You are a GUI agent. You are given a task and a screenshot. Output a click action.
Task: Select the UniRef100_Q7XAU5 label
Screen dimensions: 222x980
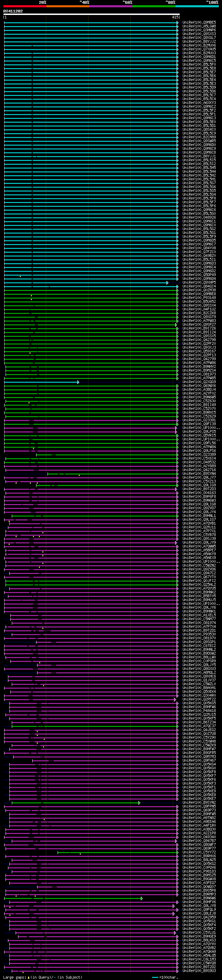coord(199,49)
